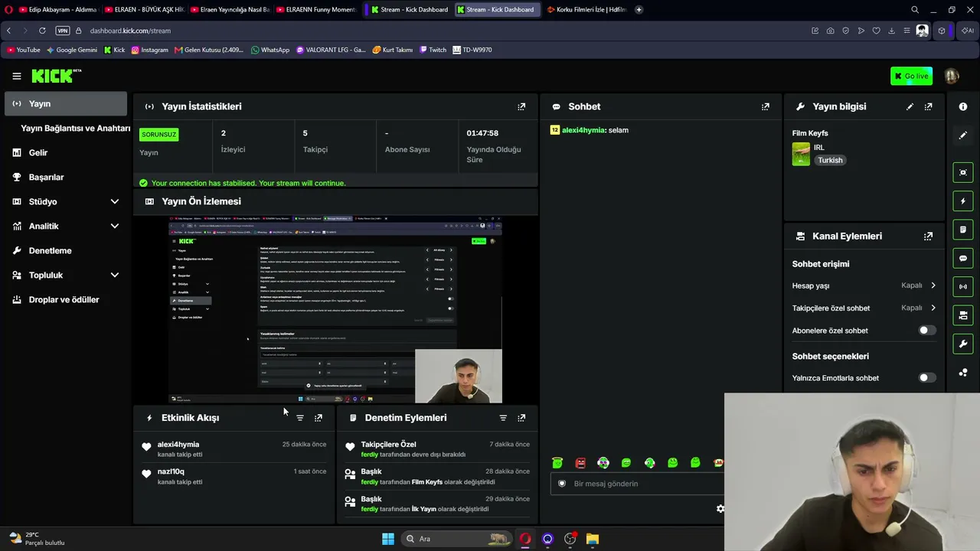Screen dimensions: 980x551
Task: Open Takipçilere özel sohbet options
Action: [864, 308]
